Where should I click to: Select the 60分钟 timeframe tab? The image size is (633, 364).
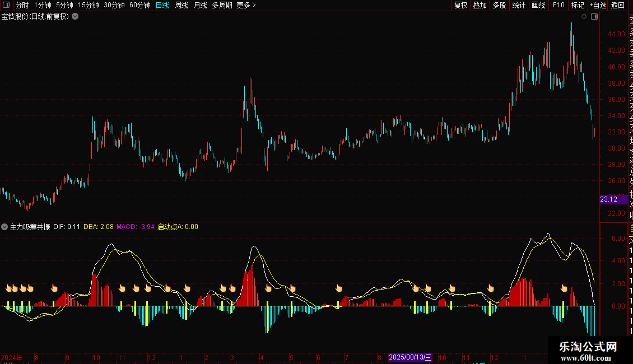coord(139,5)
